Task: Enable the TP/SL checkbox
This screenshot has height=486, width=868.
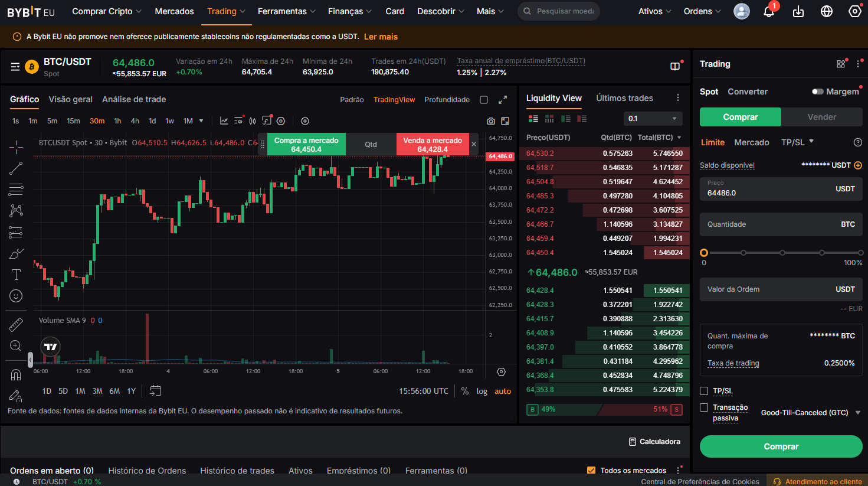Action: [704, 391]
